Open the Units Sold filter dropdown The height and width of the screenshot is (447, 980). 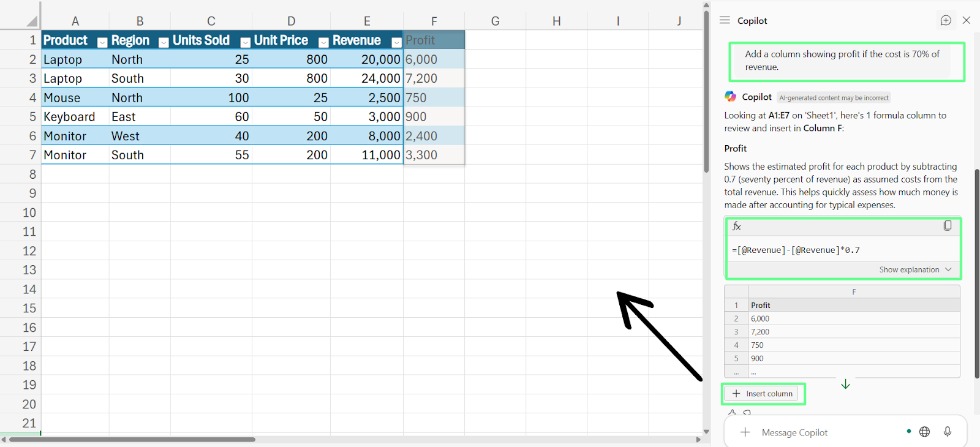pos(245,42)
